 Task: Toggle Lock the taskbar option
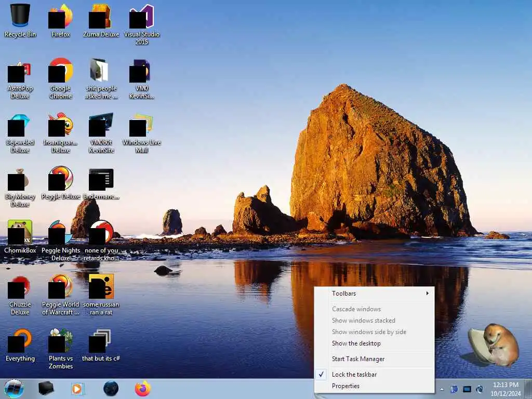[x=374, y=375]
